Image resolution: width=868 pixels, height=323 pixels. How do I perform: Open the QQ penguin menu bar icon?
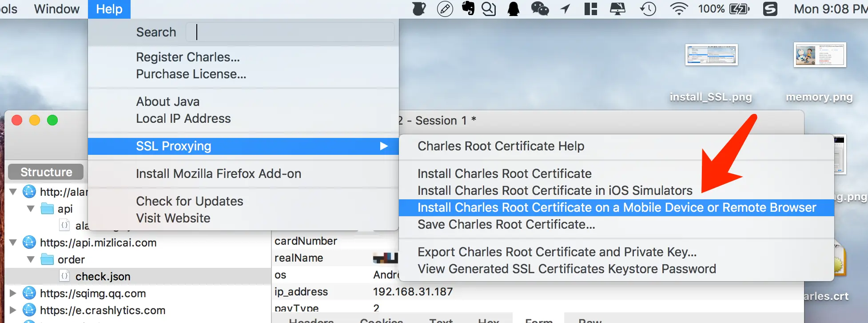click(514, 9)
